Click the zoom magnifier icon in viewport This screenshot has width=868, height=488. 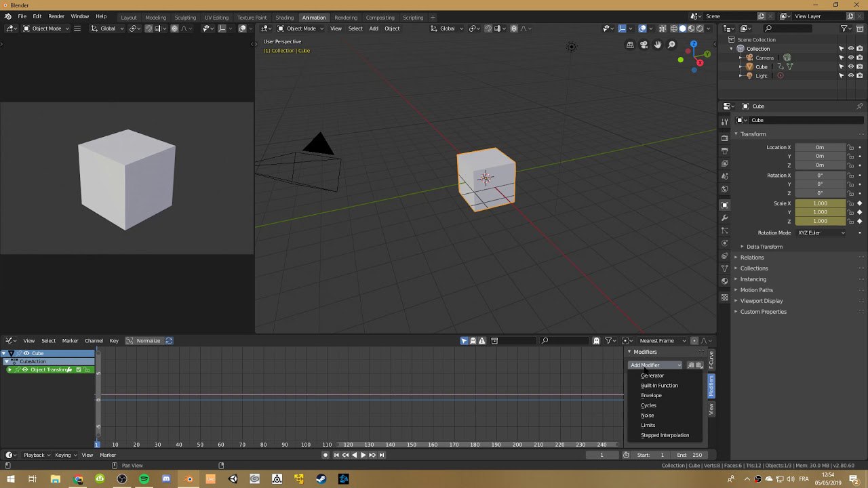tap(671, 45)
